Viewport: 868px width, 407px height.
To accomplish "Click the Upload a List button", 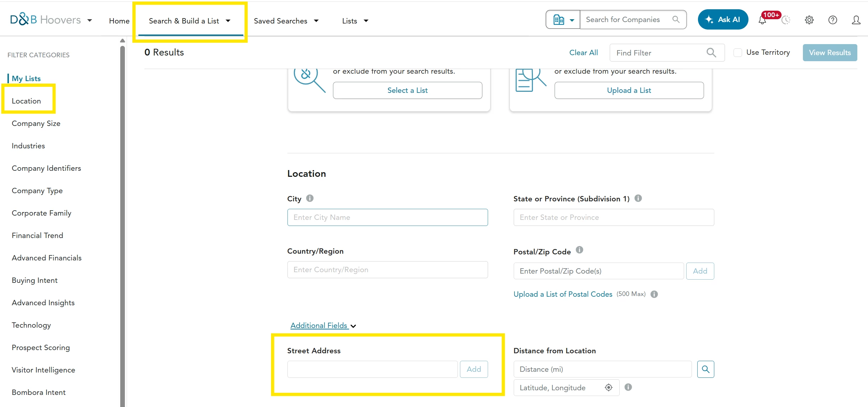I will [x=629, y=90].
